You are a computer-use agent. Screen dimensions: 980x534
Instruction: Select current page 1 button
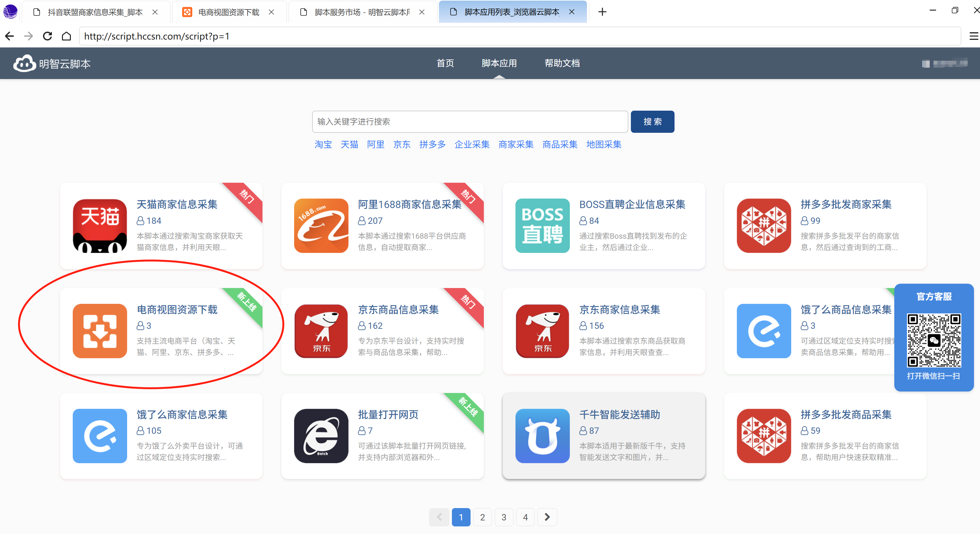(x=461, y=517)
